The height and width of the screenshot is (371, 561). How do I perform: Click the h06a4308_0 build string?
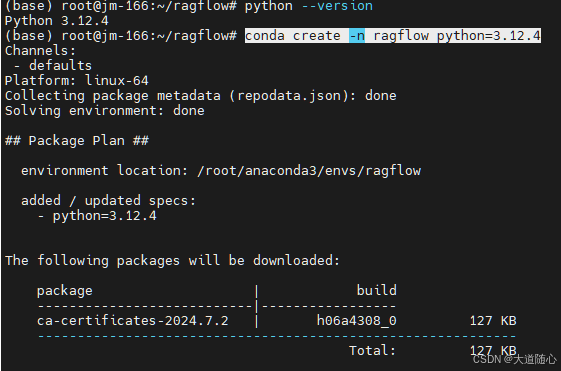point(357,321)
